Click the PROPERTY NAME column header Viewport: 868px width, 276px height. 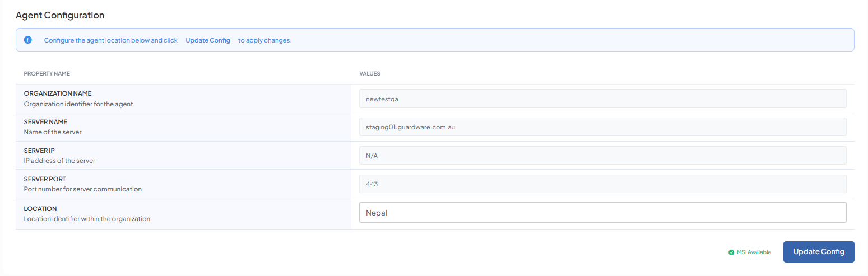tap(47, 73)
